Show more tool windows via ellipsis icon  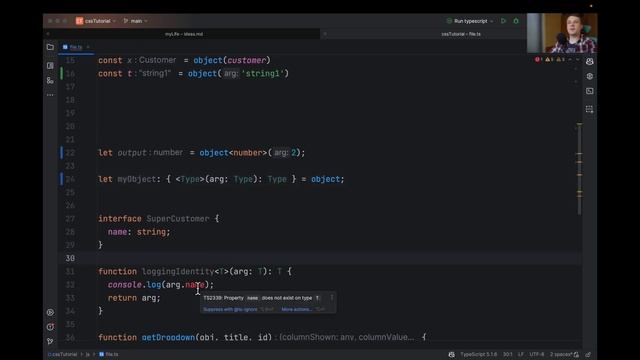[x=50, y=95]
